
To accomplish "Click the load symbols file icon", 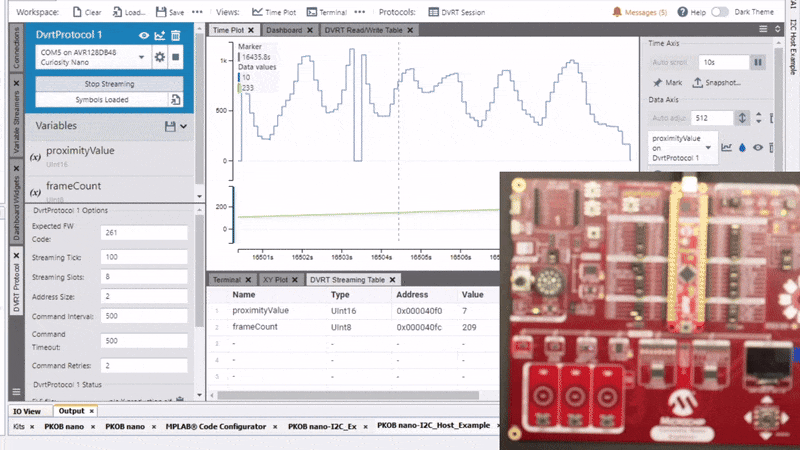I will 175,100.
